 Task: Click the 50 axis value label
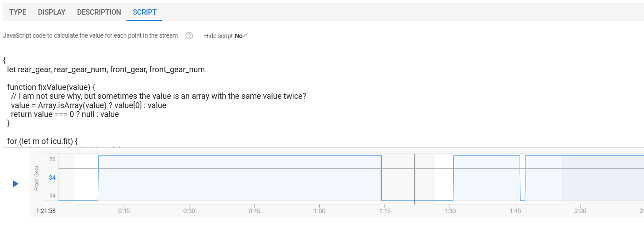point(52,159)
